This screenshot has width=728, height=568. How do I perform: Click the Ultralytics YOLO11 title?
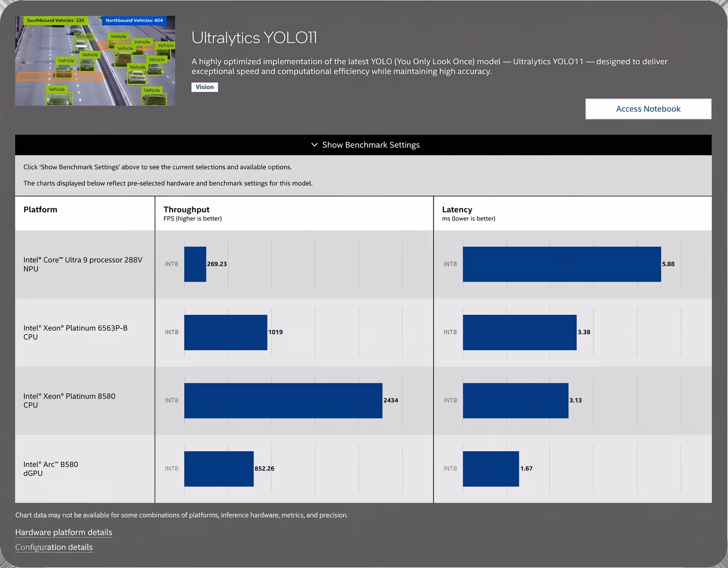click(x=254, y=38)
